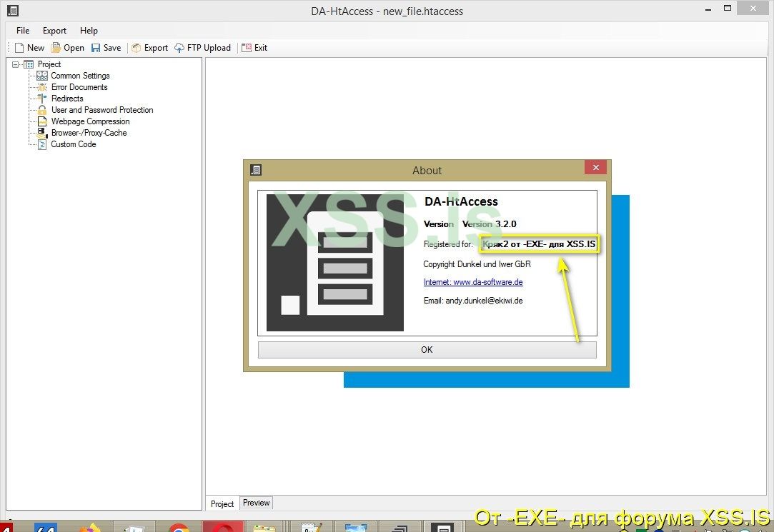The image size is (774, 532).
Task: Switch to the Preview tab
Action: point(256,503)
